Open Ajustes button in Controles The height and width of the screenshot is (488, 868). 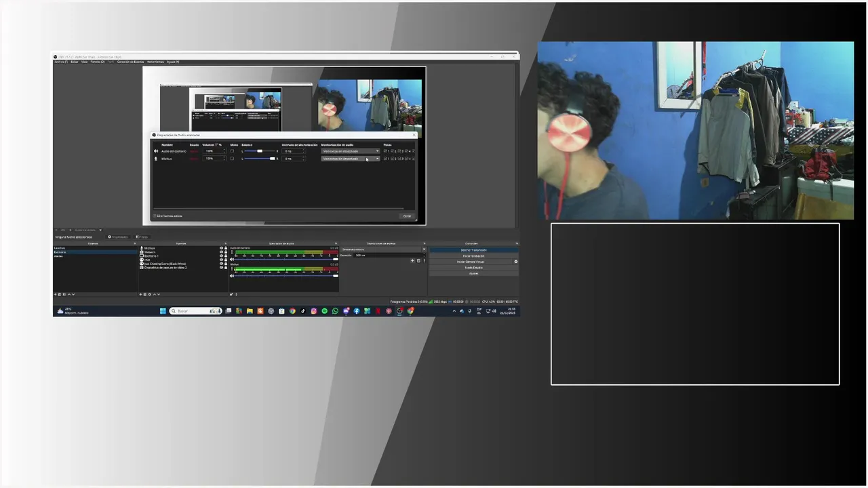pyautogui.click(x=474, y=274)
